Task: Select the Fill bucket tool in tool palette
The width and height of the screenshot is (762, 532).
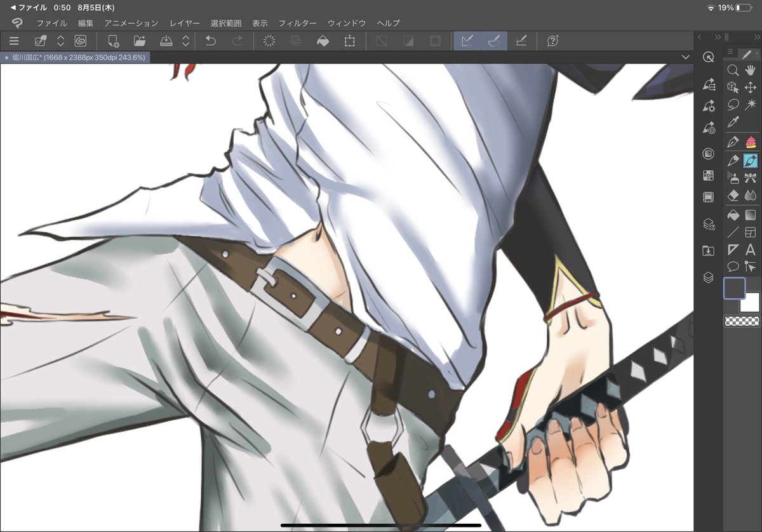Action: 733,215
